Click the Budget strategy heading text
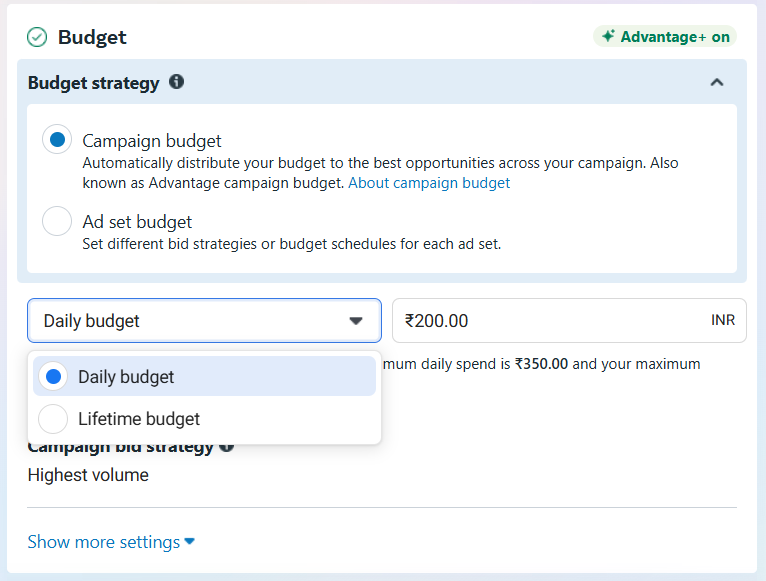Viewport: 766px width, 581px height. point(93,83)
